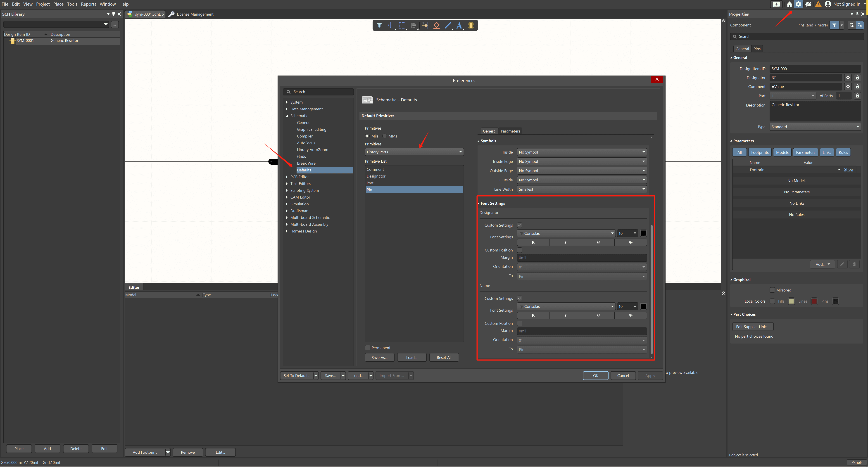
Task: Open the Reports menu
Action: pos(88,4)
